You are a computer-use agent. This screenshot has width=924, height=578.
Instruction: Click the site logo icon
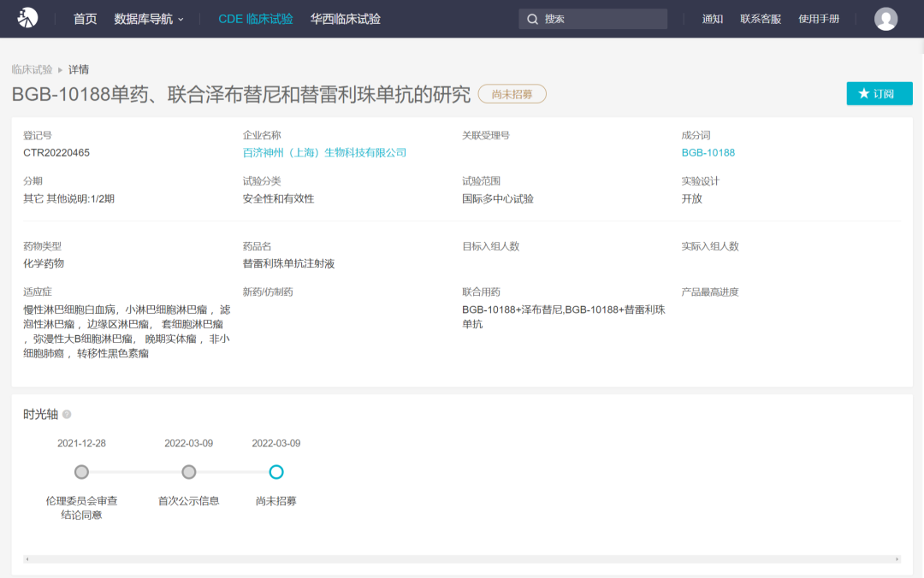coord(27,18)
